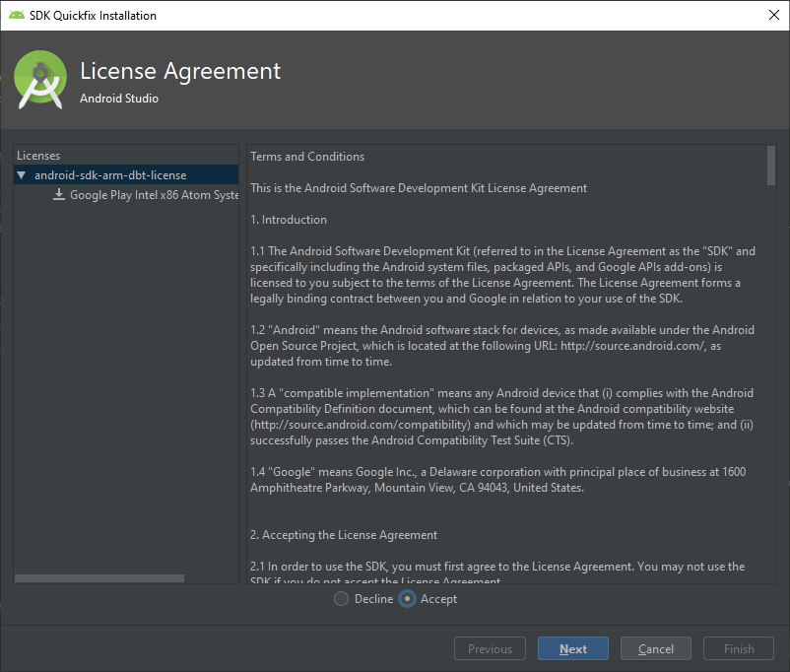Select the Accept radio button
This screenshot has height=672, width=790.
pyautogui.click(x=407, y=599)
